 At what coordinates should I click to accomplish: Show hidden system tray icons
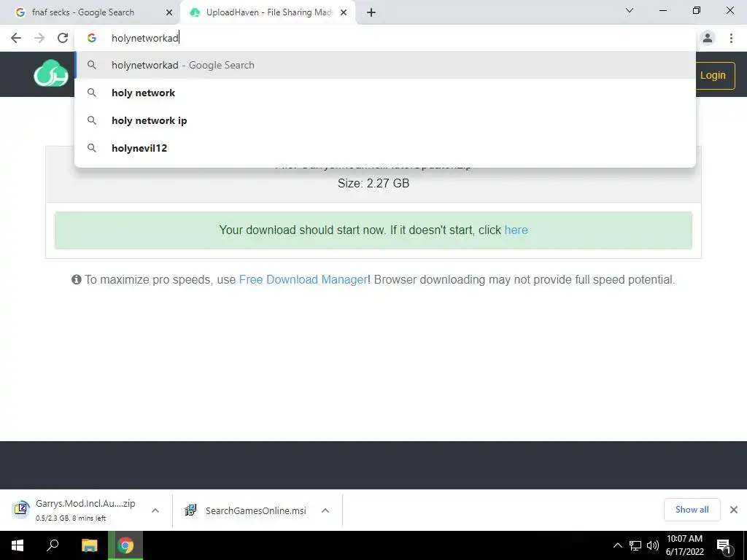pos(617,545)
